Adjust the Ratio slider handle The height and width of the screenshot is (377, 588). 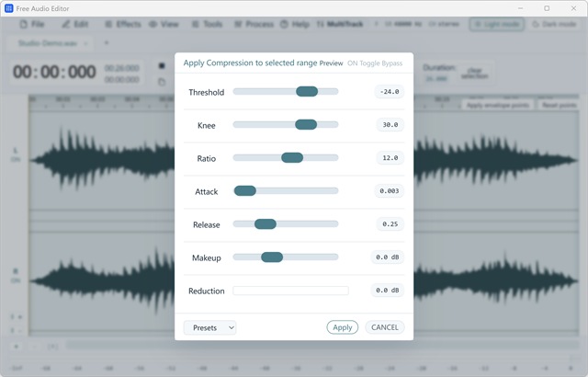point(292,157)
